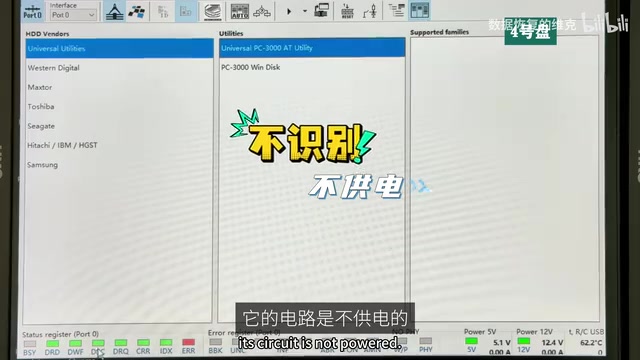Click the pyramid-shaped utility start icon

[x=115, y=11]
